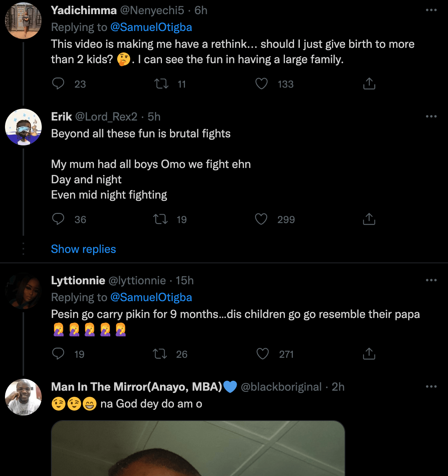
Task: Open more options for Lyttionnie's tweet
Action: [431, 280]
